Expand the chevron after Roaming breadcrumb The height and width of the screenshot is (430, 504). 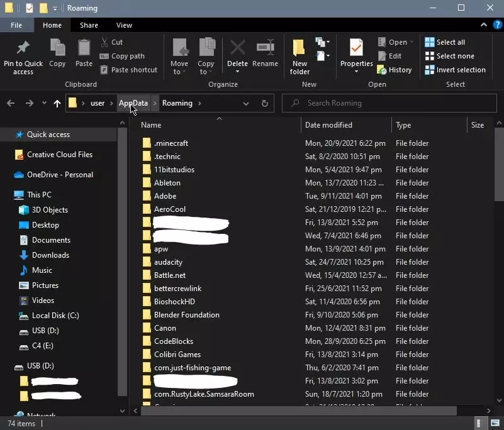pyautogui.click(x=200, y=103)
